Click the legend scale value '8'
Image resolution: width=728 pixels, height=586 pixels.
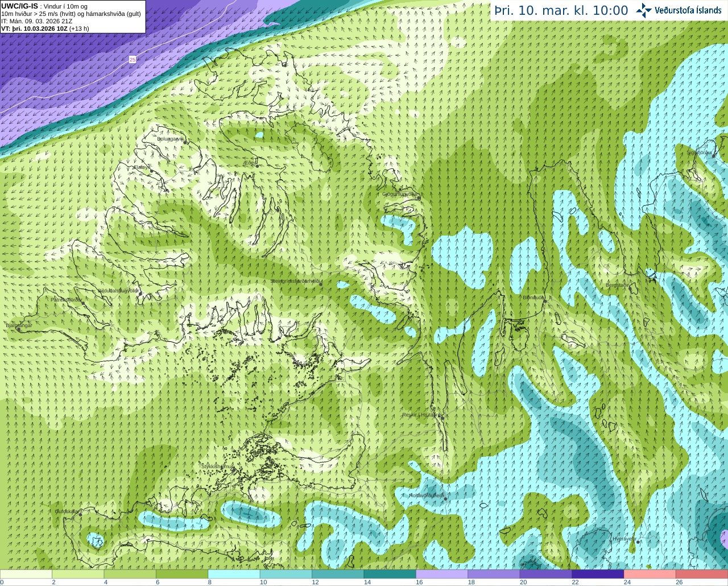(210, 582)
